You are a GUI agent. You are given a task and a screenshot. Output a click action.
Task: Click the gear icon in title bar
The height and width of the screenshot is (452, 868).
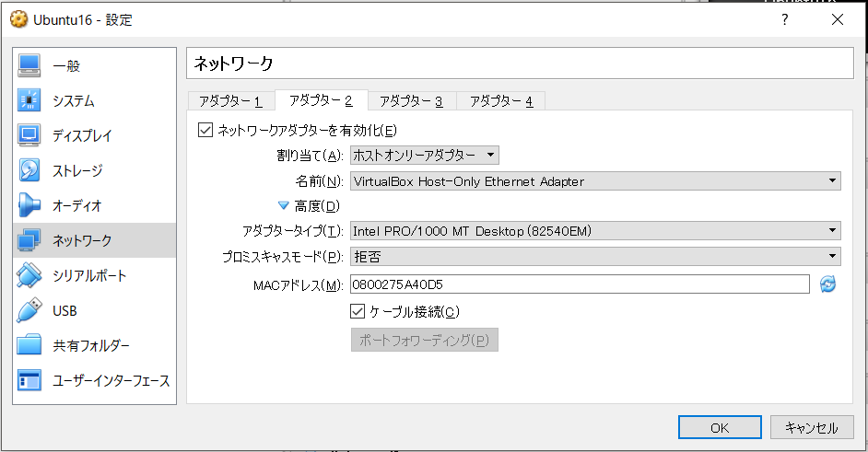click(x=18, y=19)
